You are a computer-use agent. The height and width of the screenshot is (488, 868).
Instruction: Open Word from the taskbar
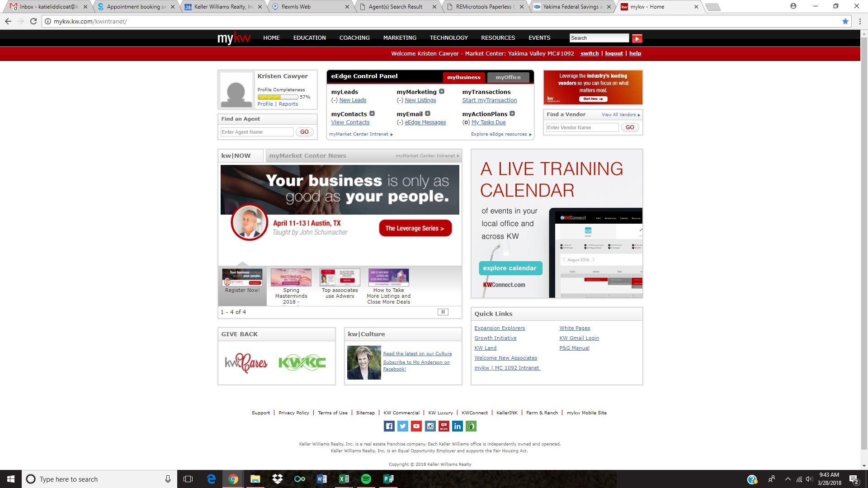pos(322,479)
